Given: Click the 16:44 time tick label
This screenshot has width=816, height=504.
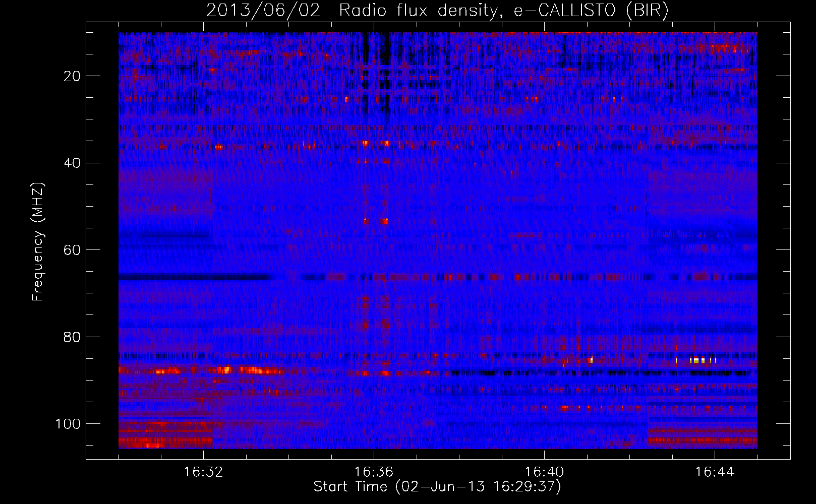Looking at the screenshot, I should [715, 472].
